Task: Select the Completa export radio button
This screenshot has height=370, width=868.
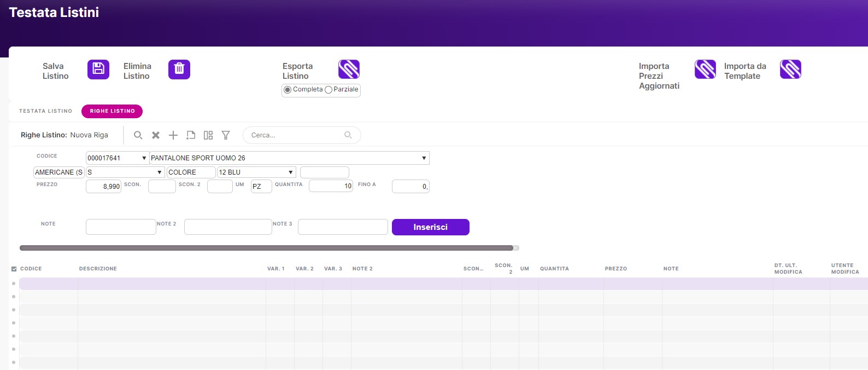Action: pos(288,90)
